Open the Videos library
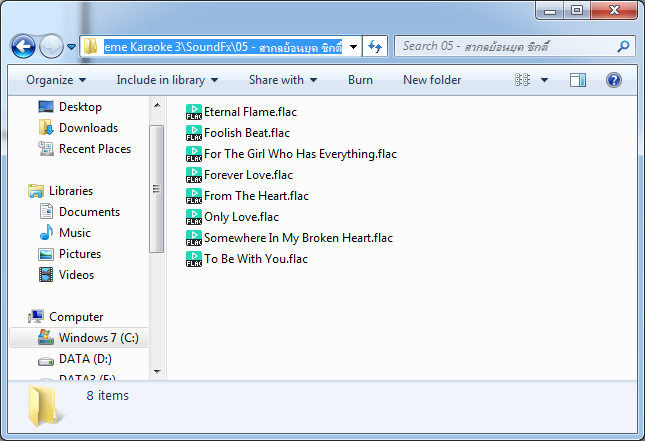 pyautogui.click(x=76, y=275)
